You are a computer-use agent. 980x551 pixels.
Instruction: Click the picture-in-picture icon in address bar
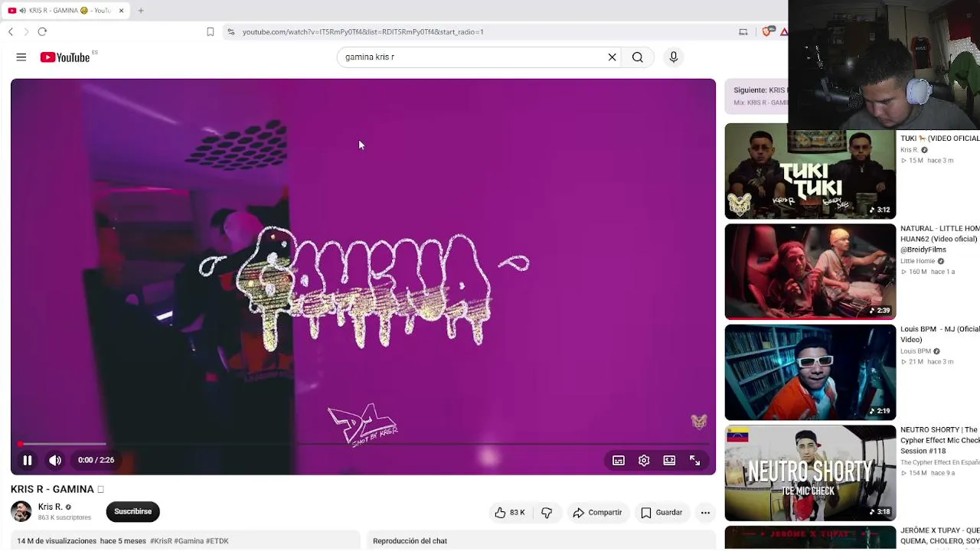(743, 32)
